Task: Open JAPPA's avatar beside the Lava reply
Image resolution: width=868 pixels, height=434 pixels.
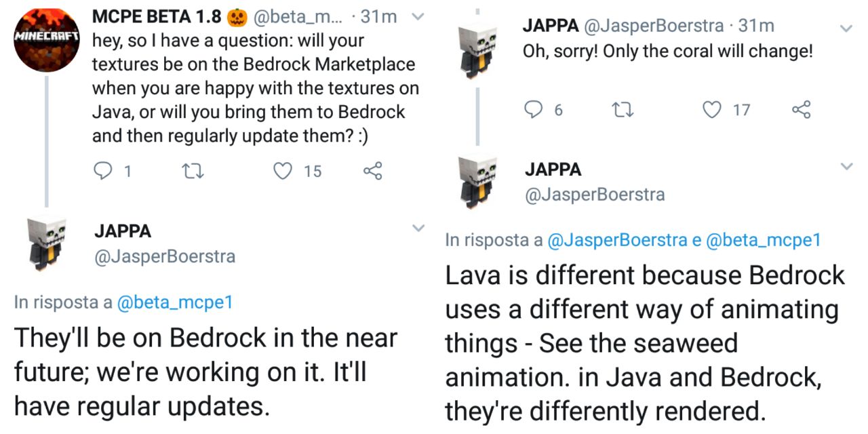Action: click(x=477, y=181)
